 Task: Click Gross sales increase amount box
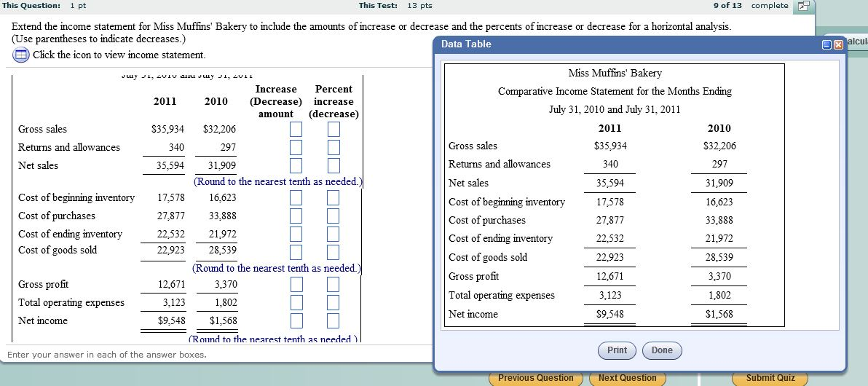[x=296, y=129]
